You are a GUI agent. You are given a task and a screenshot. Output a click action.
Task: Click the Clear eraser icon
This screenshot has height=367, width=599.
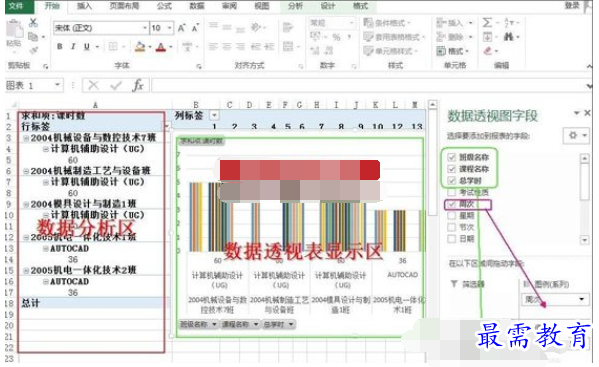488,50
